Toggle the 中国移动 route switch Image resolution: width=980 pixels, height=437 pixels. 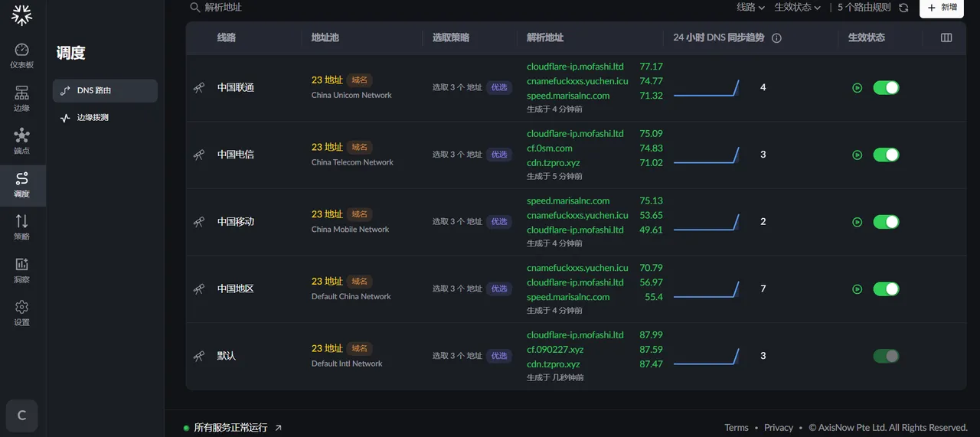click(886, 222)
